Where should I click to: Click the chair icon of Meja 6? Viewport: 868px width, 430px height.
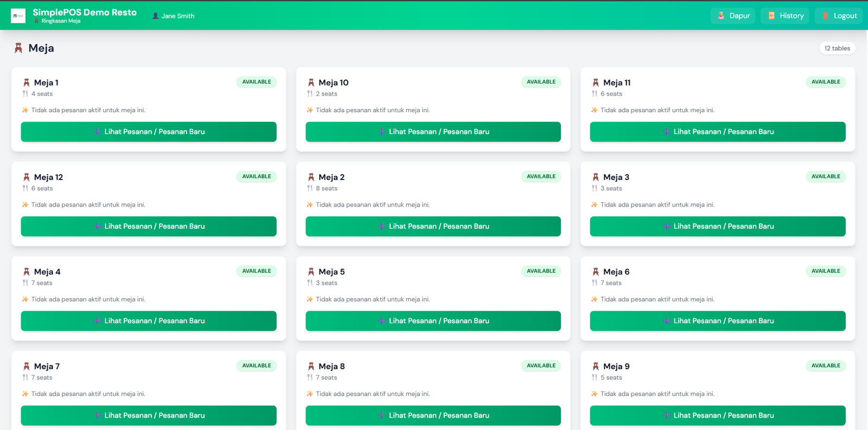(596, 272)
